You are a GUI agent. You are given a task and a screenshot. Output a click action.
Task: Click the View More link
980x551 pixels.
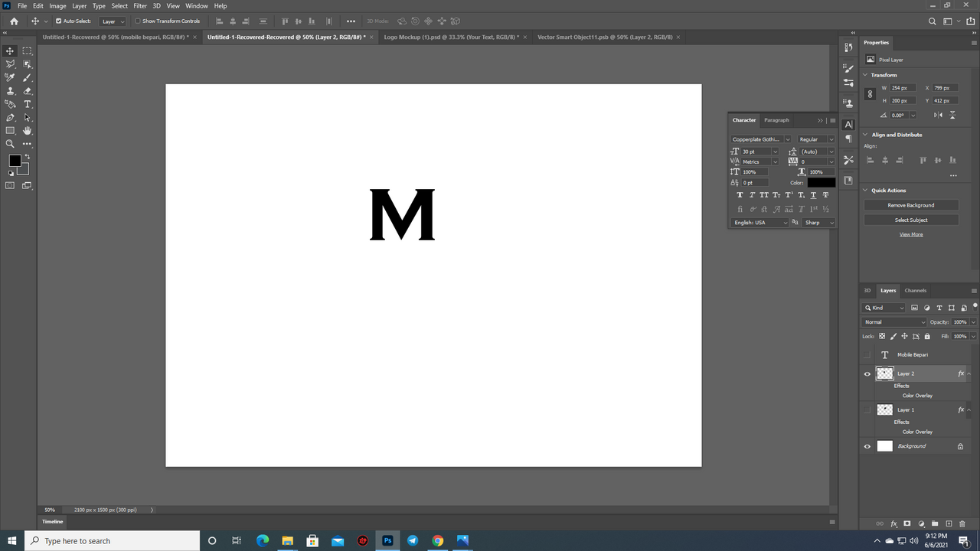[911, 234]
